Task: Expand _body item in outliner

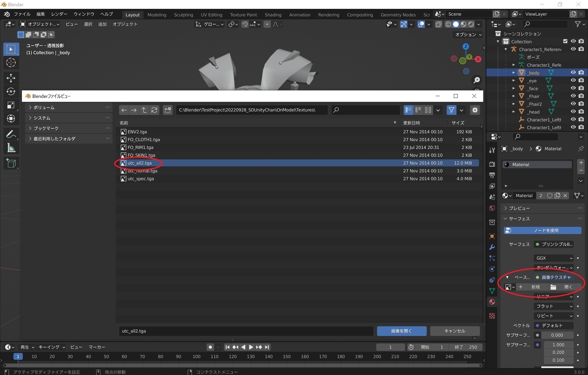Action: coord(514,72)
